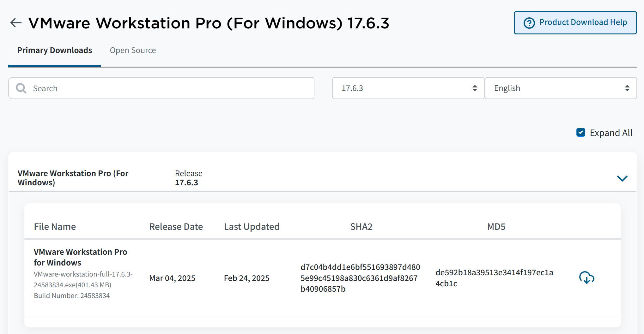Click the 'VMware Workstation Pro for Windows' file title
644x334 pixels.
click(80, 257)
